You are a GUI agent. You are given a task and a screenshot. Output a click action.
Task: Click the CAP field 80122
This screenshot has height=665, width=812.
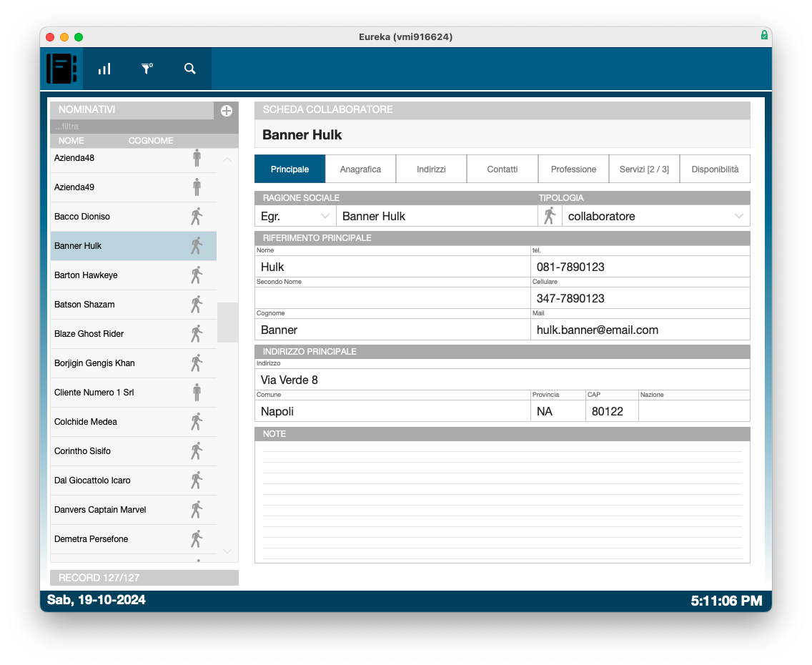(x=612, y=411)
